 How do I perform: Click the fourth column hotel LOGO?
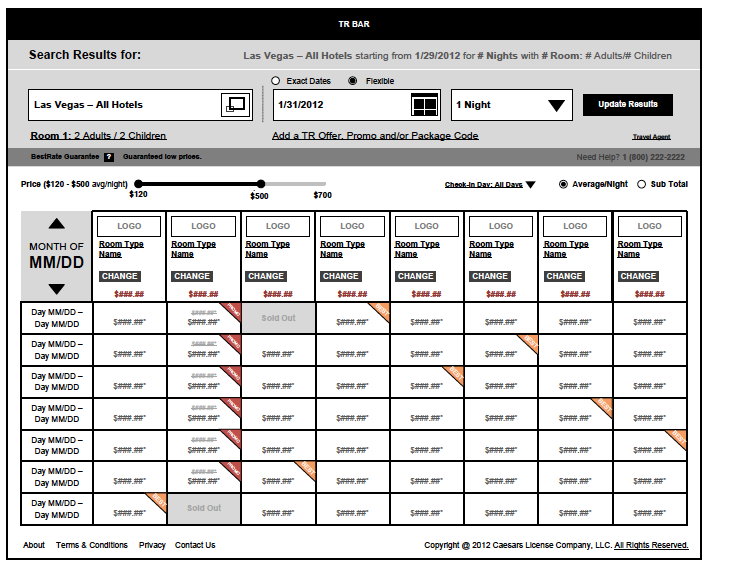coord(352,226)
